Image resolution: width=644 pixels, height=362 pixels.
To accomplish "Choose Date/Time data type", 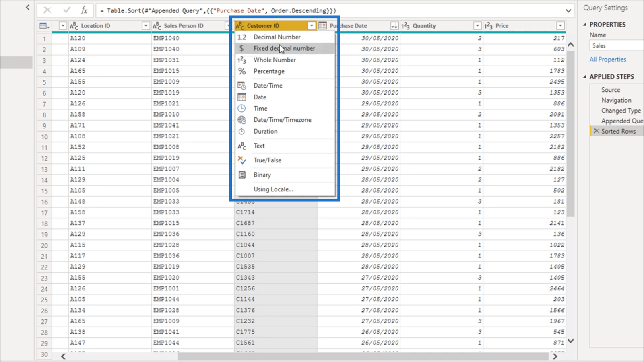I will click(285, 86).
